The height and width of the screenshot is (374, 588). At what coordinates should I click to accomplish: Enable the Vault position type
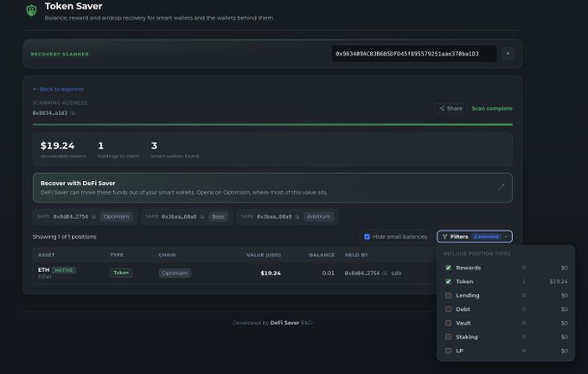448,323
